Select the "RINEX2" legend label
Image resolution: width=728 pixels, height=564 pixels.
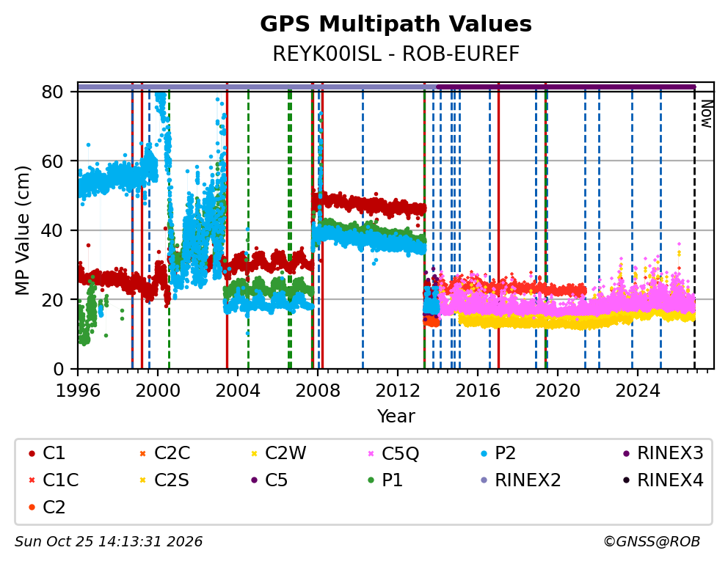coord(528,480)
